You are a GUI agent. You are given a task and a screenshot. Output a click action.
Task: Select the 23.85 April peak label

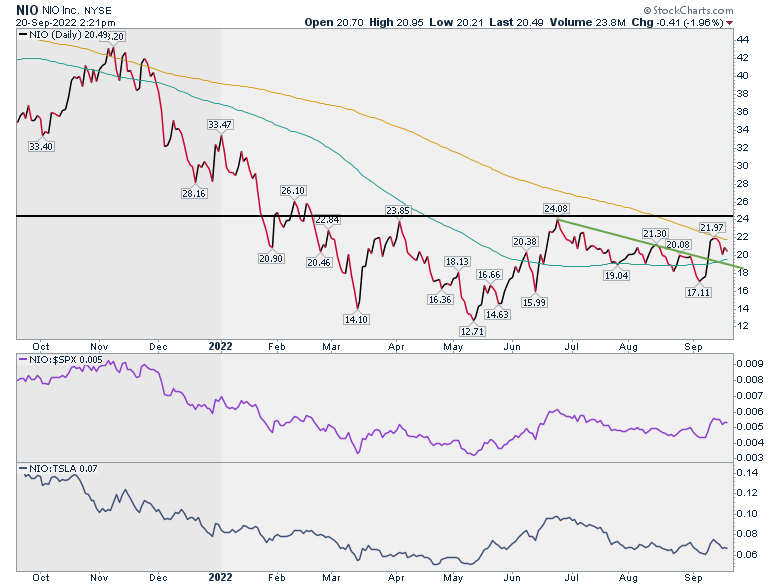(x=398, y=211)
